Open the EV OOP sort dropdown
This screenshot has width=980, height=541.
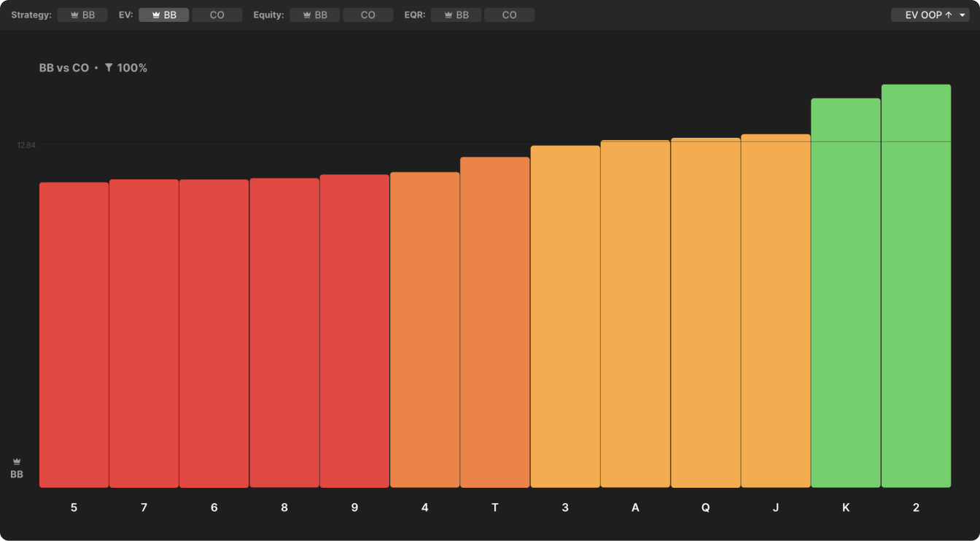[x=930, y=15]
